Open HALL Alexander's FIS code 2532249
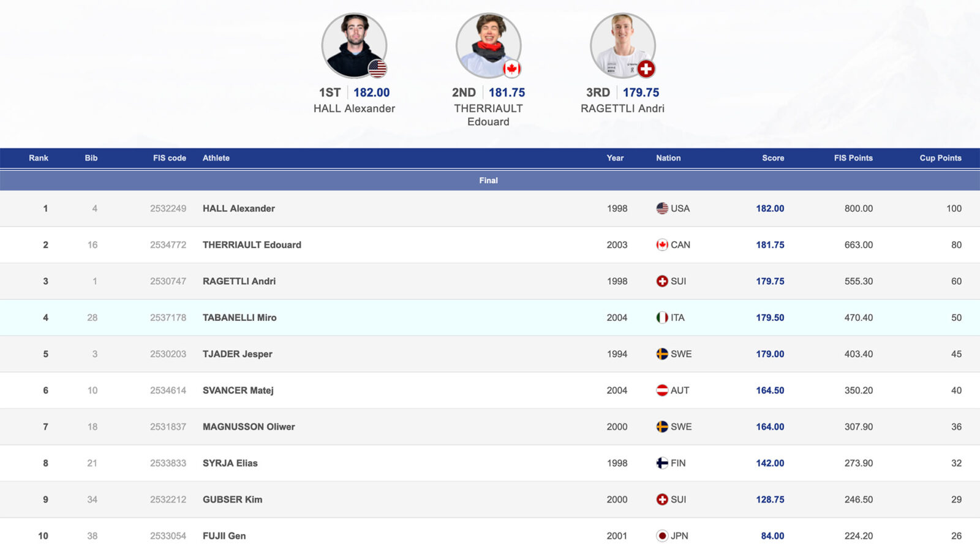Screen dimensions: 980x553 pos(169,208)
